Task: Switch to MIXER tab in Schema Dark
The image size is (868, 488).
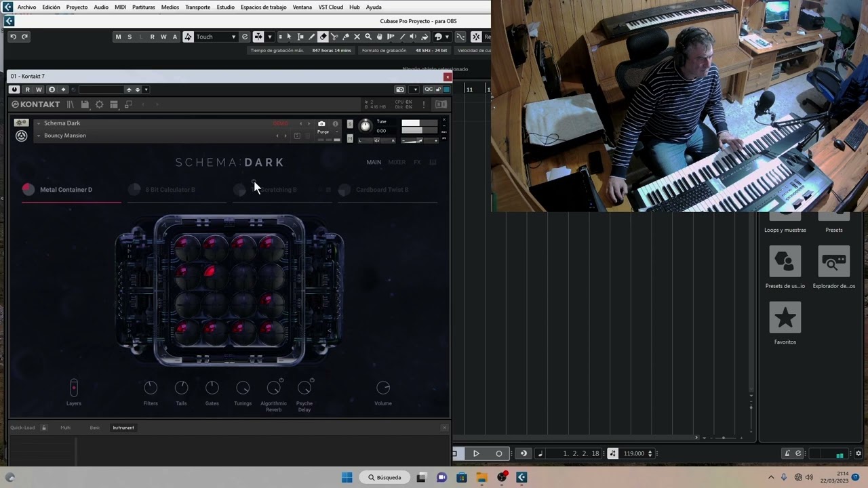Action: (397, 162)
